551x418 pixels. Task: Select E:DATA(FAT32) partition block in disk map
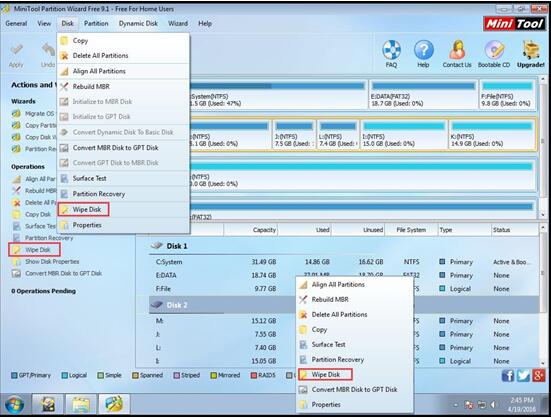pyautogui.click(x=423, y=94)
